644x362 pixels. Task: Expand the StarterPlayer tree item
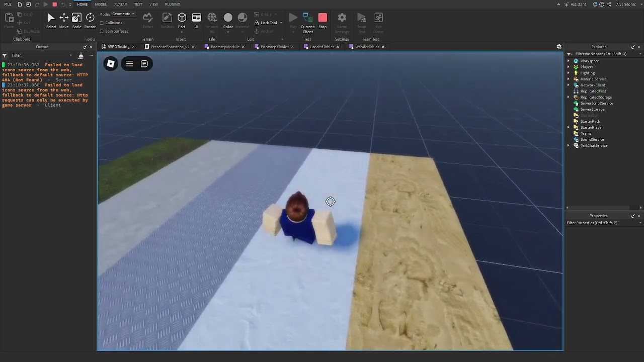tap(569, 127)
